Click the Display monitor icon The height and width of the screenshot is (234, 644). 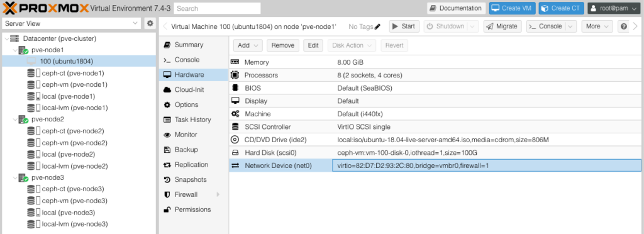[x=235, y=101]
